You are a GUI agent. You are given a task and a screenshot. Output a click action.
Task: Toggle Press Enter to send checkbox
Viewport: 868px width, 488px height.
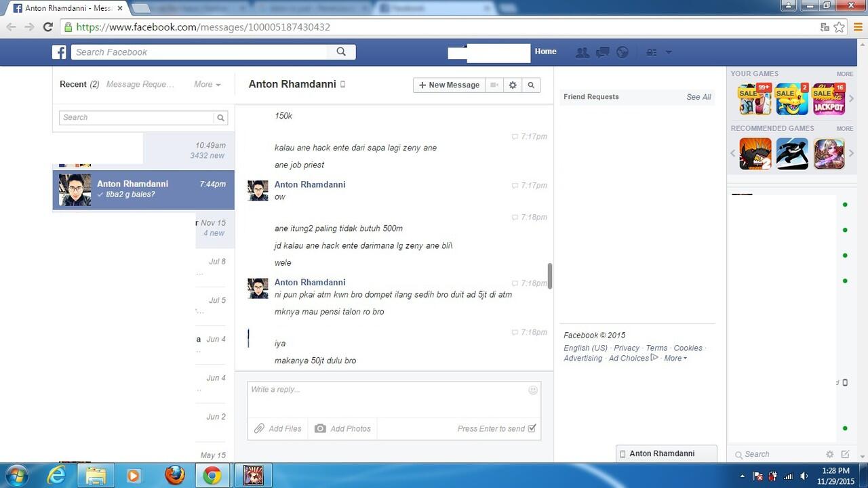pos(532,428)
